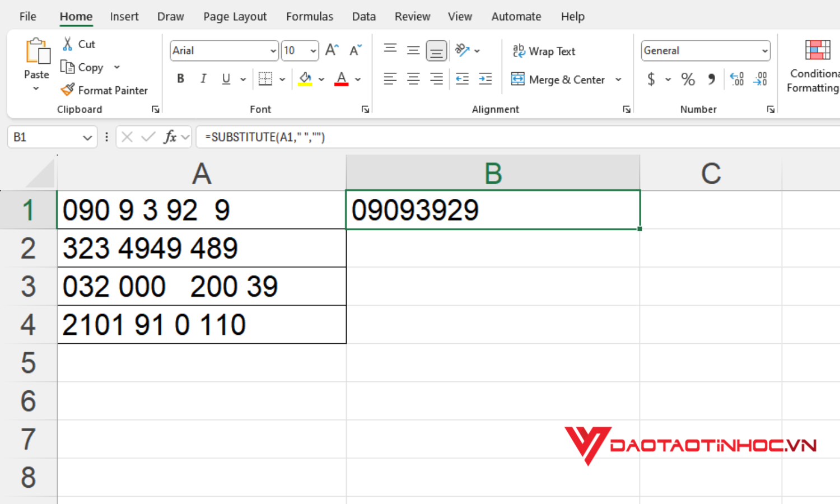Copy the selected cell

pyautogui.click(x=82, y=67)
